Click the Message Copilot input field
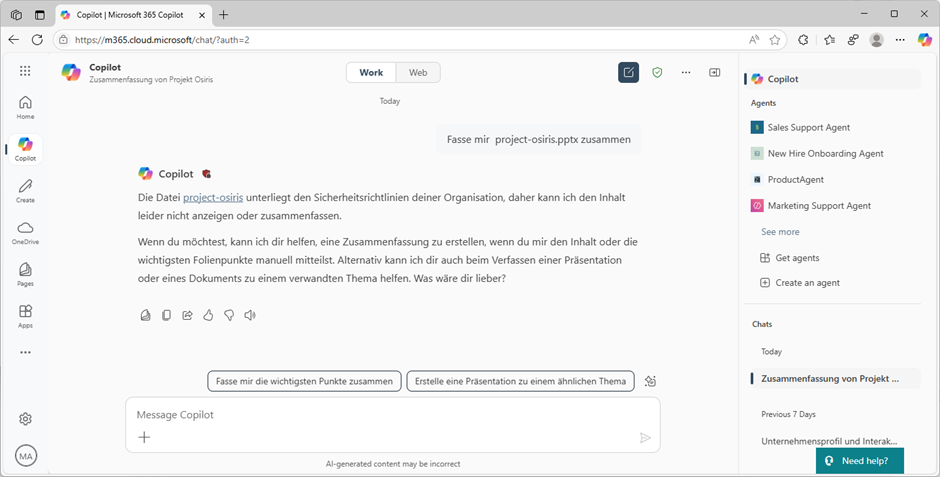940x477 pixels. pyautogui.click(x=393, y=415)
